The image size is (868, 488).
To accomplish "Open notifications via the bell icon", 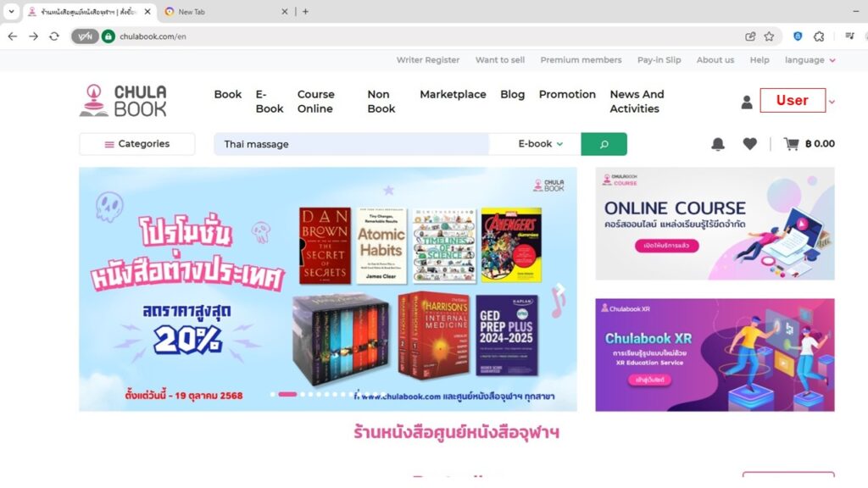I will (x=718, y=144).
